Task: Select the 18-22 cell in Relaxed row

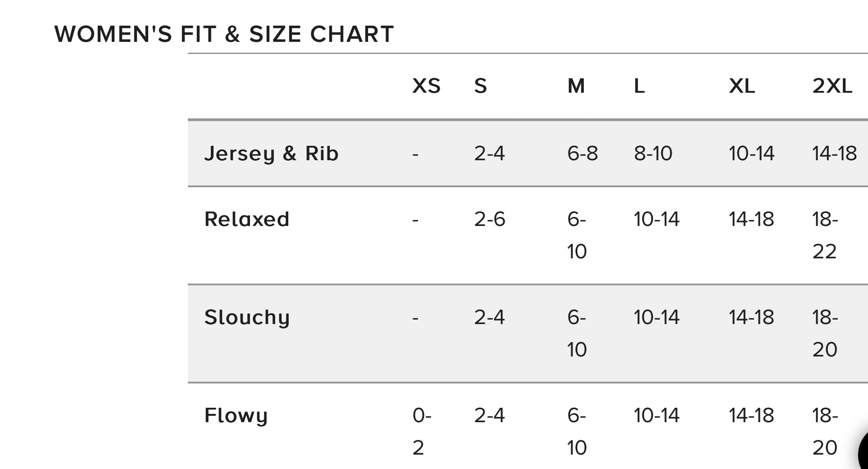Action: (825, 235)
